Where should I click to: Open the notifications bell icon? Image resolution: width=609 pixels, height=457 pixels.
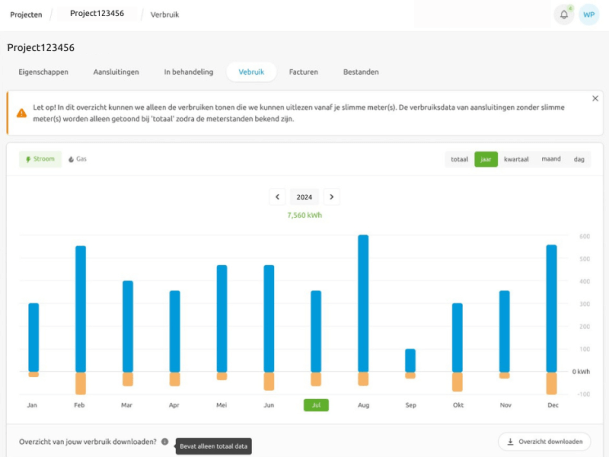pyautogui.click(x=564, y=15)
